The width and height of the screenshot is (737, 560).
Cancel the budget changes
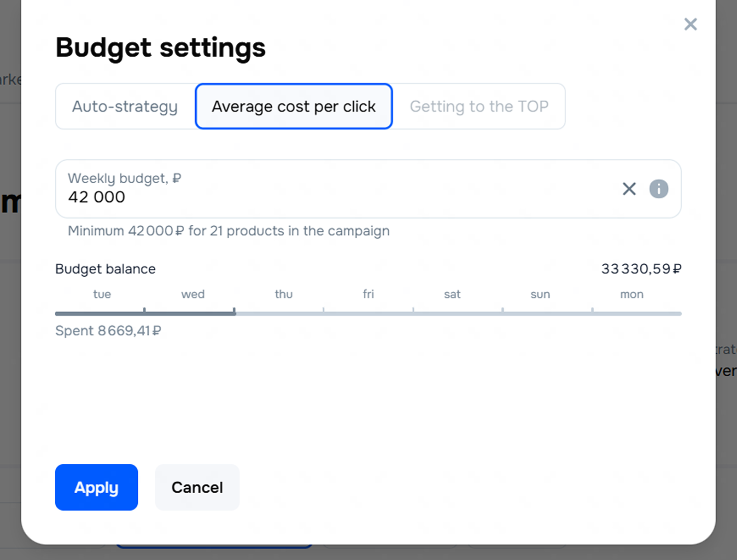click(x=197, y=487)
